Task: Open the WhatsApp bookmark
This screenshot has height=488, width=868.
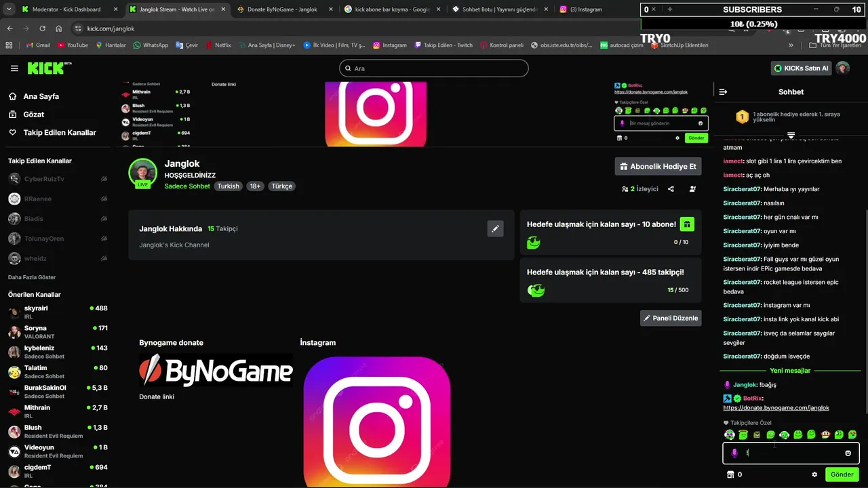Action: pos(151,45)
